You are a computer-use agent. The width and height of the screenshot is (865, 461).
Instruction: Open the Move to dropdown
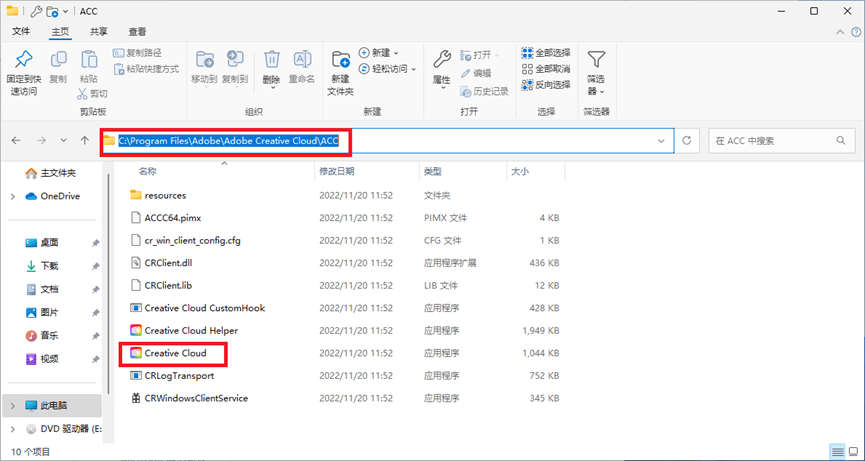coord(204,67)
